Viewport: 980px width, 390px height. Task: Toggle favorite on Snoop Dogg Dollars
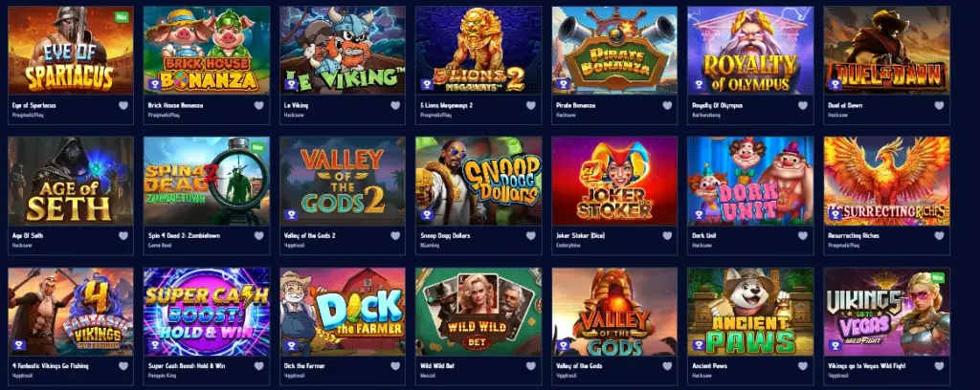[x=530, y=236]
